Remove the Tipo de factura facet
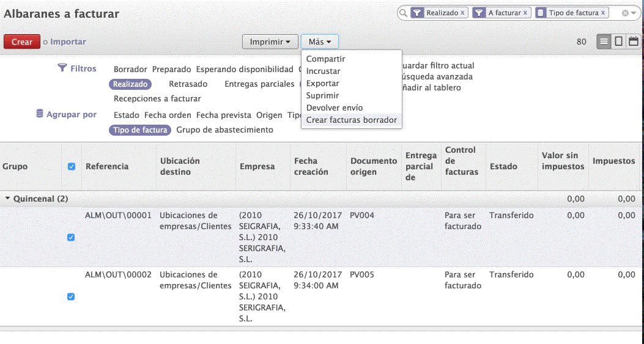This screenshot has height=344, width=644. click(x=603, y=13)
